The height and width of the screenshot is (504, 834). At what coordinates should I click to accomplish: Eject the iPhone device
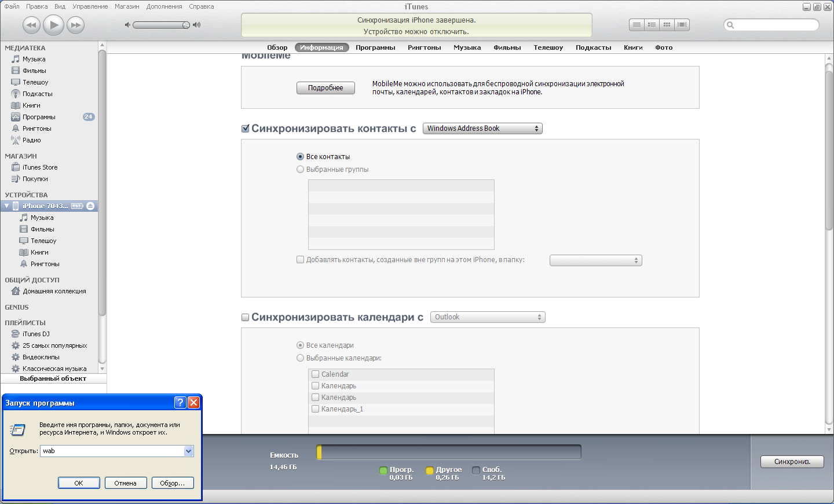90,206
